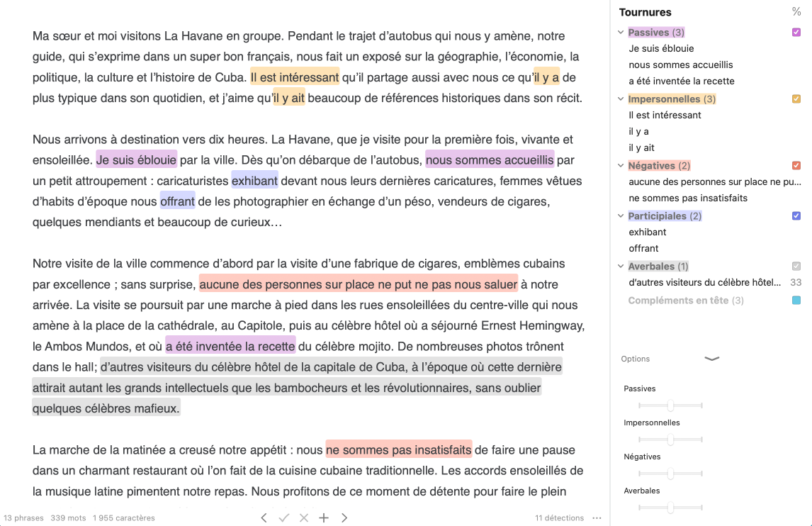812x526 pixels.
Task: Click highlighted 'aucune des personnes sur place' phrase
Action: click(x=359, y=284)
